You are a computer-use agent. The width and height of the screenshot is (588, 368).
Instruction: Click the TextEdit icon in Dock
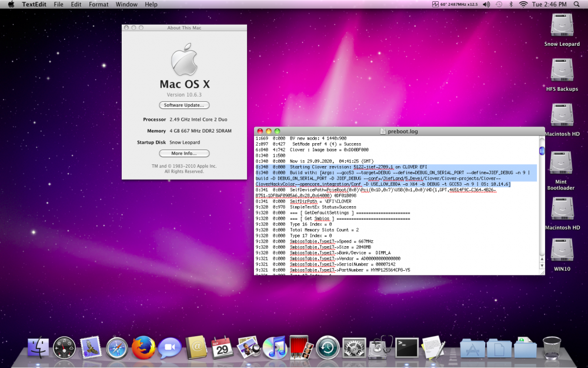click(433, 347)
